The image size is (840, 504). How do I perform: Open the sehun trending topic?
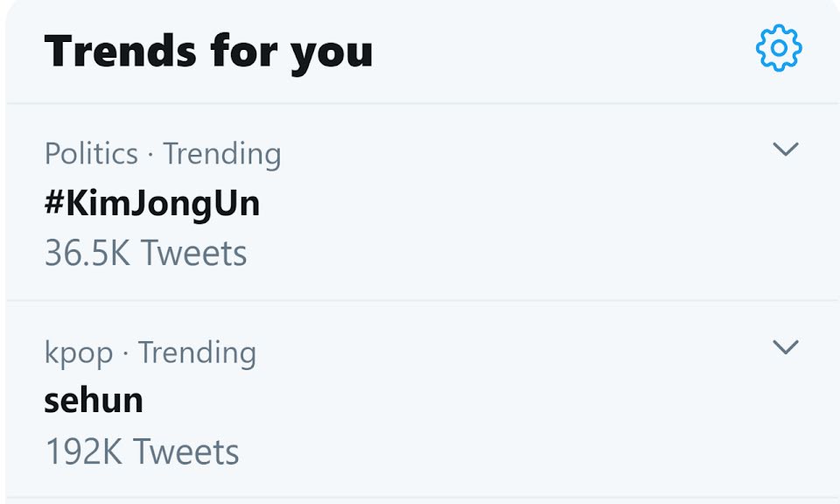tap(94, 401)
